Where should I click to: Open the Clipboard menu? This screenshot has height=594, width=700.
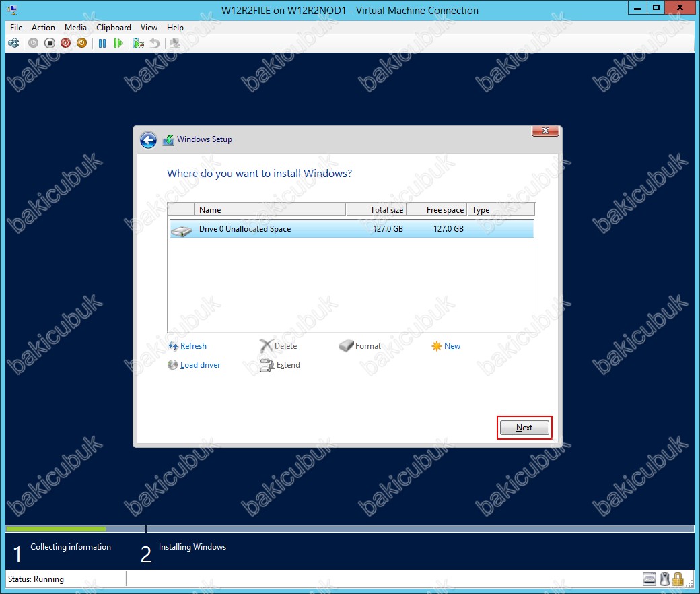[114, 27]
